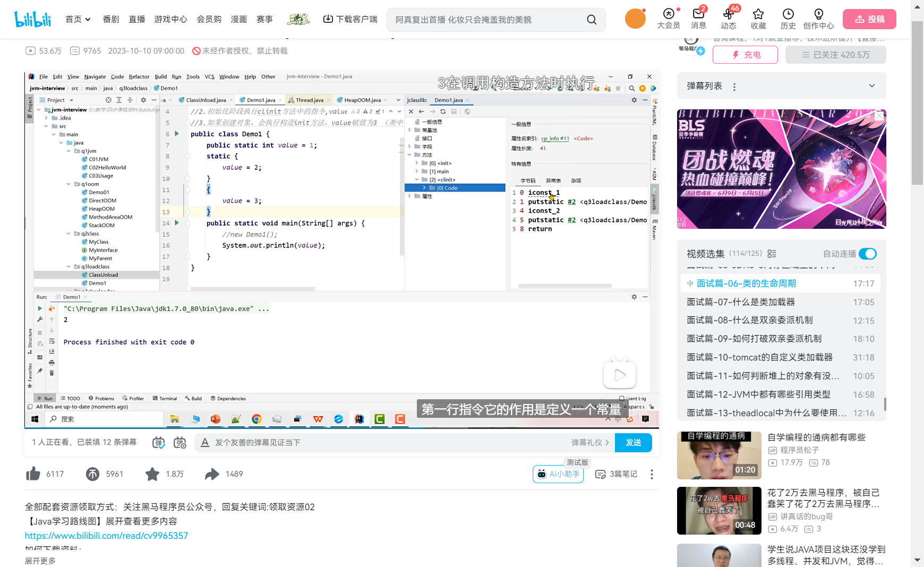
Task: Open more actions vertical dots below video
Action: pos(652,474)
